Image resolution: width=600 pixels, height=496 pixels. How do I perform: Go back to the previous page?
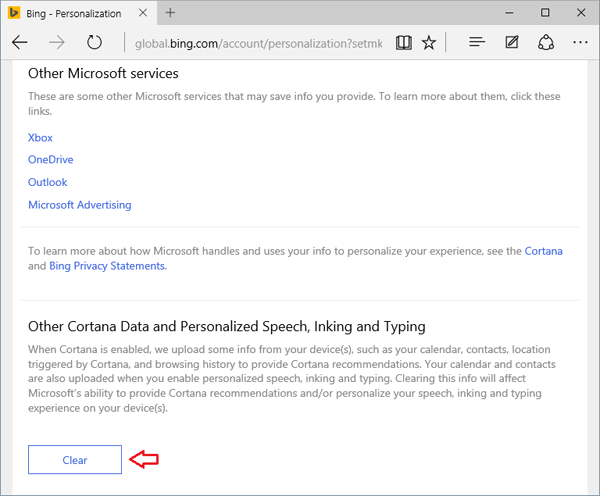(x=20, y=43)
